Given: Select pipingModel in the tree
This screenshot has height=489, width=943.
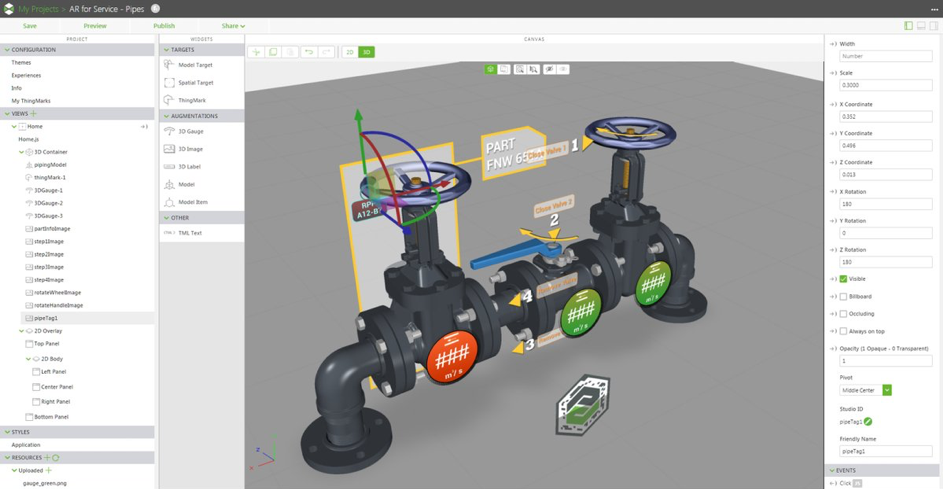Looking at the screenshot, I should (x=50, y=165).
